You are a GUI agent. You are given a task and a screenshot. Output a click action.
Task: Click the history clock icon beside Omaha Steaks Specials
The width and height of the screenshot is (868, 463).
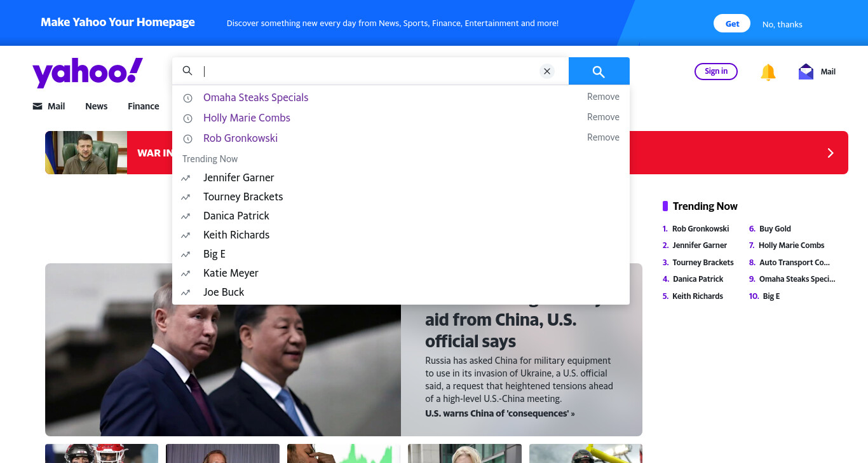point(187,98)
